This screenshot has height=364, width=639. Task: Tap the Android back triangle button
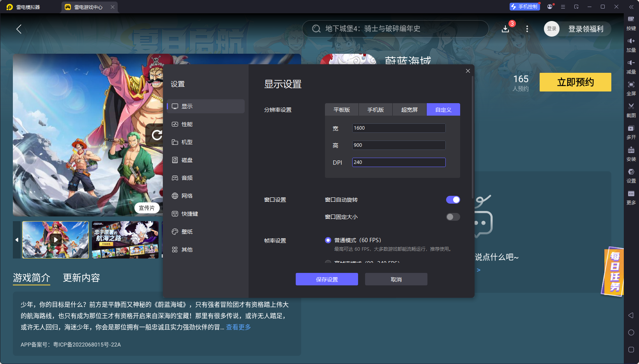click(631, 315)
